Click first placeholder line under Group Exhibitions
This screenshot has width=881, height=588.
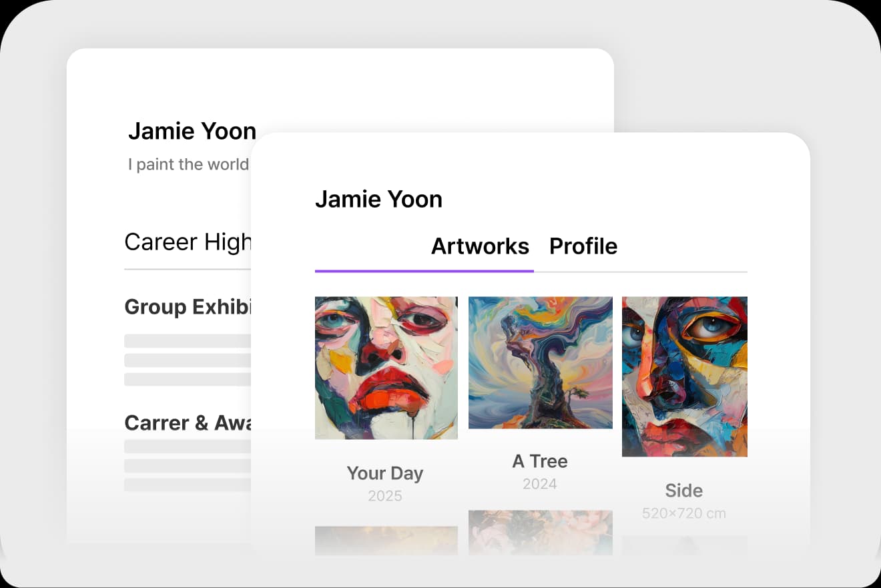[188, 341]
